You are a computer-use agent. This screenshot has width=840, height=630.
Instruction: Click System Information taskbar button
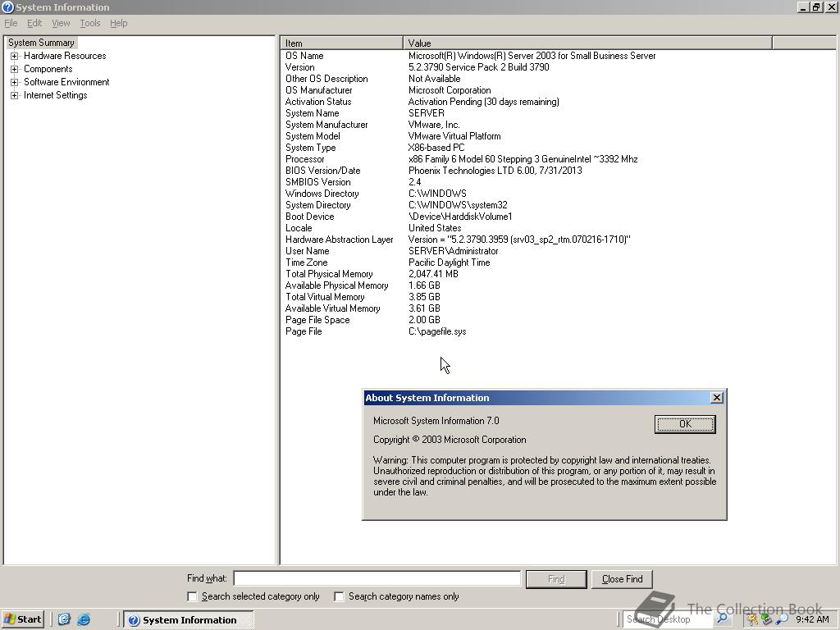click(x=189, y=620)
